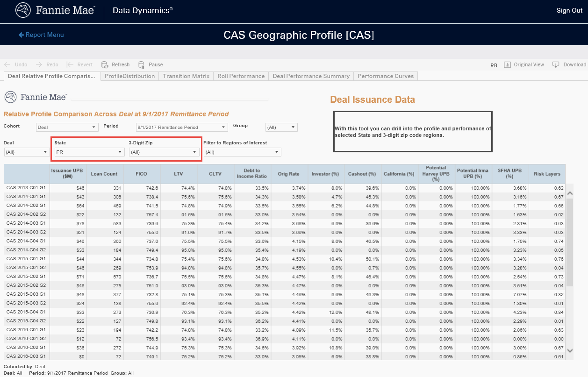Image resolution: width=588 pixels, height=377 pixels.
Task: Open the Transition Matrix tab
Action: coord(186,76)
